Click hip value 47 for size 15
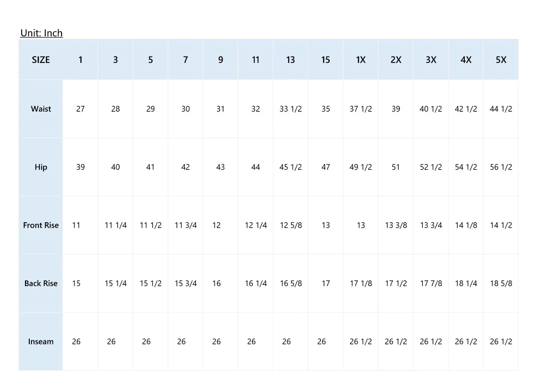Viewport: 555px width, 392px height. tap(326, 167)
